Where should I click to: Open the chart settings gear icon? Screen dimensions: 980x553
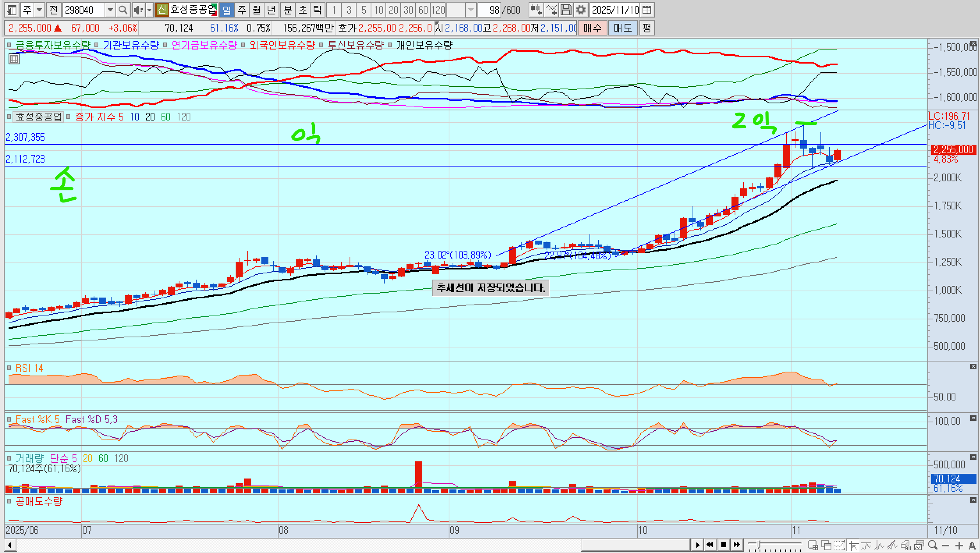point(581,10)
